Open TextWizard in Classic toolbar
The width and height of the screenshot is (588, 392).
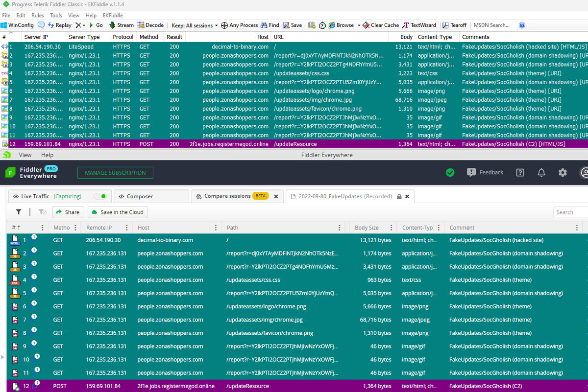tap(419, 25)
